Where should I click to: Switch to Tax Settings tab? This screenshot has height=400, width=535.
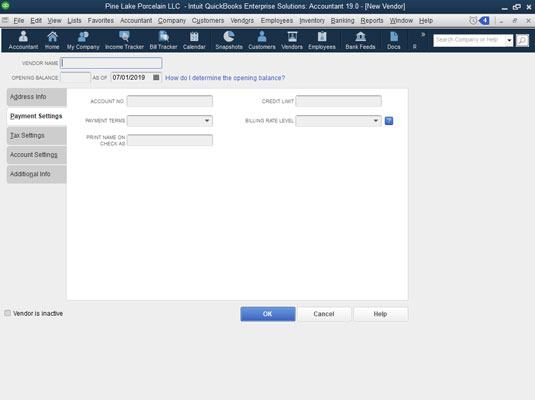37,135
